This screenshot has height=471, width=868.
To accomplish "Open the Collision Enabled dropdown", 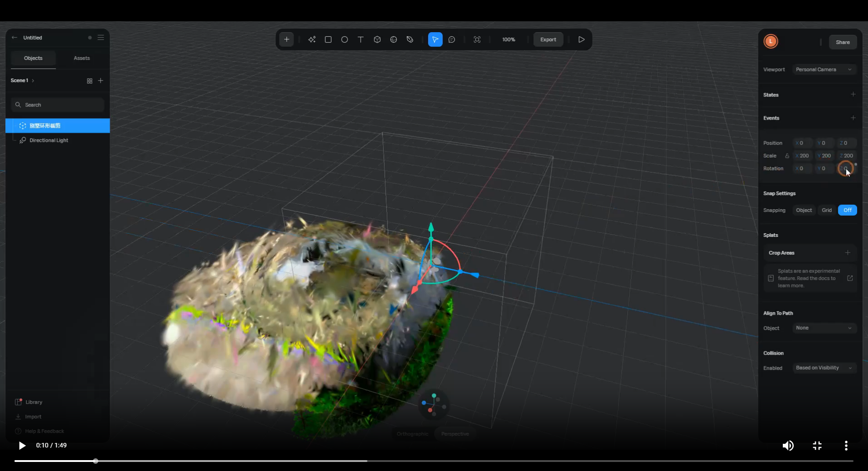I will (x=824, y=368).
